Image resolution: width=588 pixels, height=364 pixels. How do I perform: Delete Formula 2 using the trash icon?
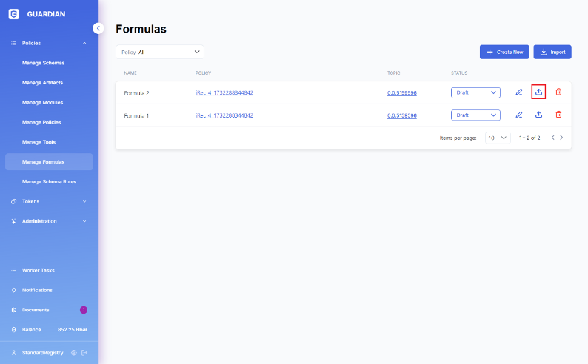point(558,92)
